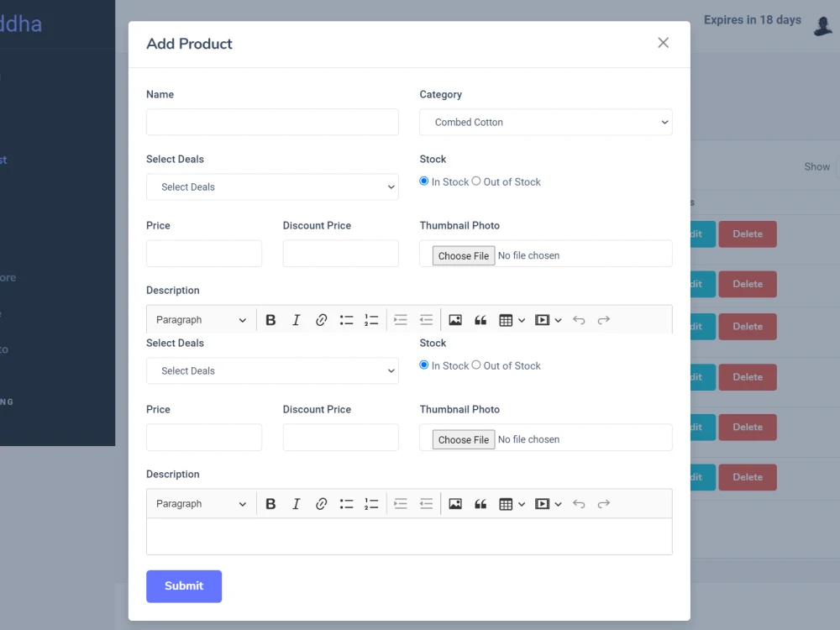This screenshot has width=840, height=630.
Task: Undo in the upper Description toolbar
Action: pos(579,320)
